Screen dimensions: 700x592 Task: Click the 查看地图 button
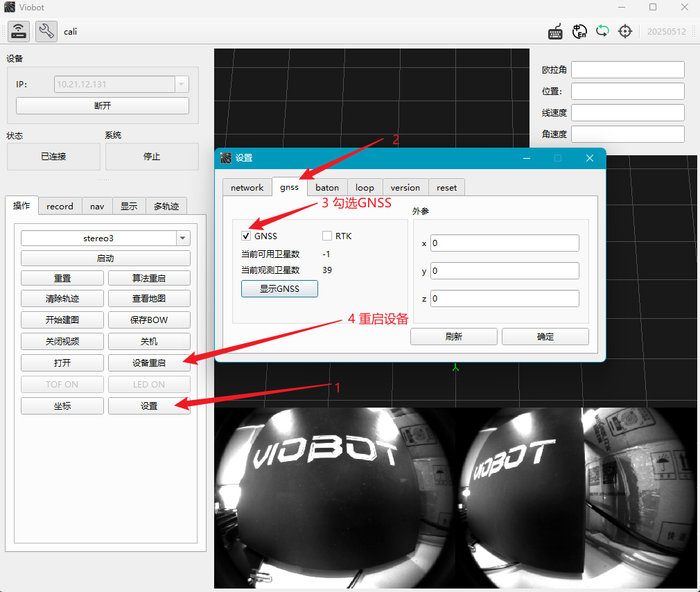pos(149,298)
